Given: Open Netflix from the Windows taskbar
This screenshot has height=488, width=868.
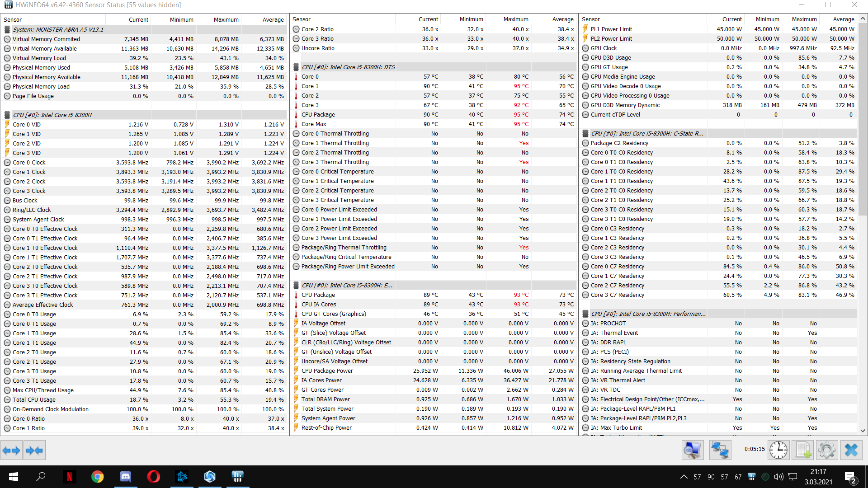Looking at the screenshot, I should point(69,476).
